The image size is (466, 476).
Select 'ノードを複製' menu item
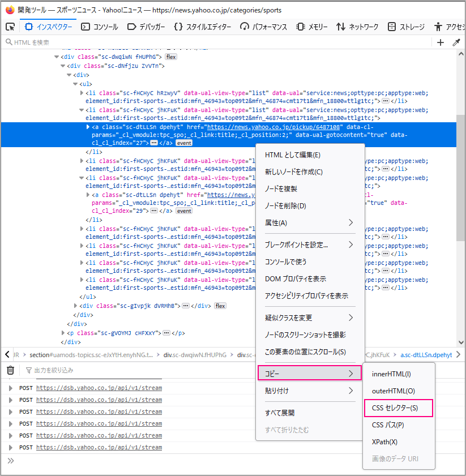[310, 189]
